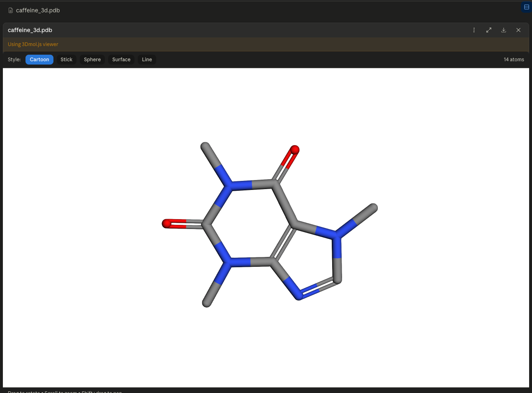Click the file icon beside caffeine_3d.pdb
This screenshot has width=532, height=393.
point(11,10)
